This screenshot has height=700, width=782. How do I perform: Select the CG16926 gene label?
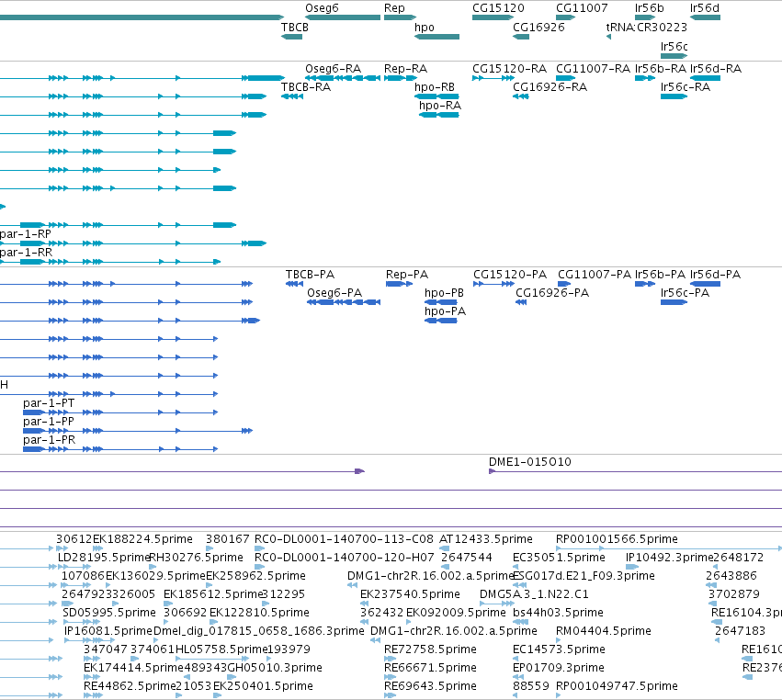[x=538, y=28]
